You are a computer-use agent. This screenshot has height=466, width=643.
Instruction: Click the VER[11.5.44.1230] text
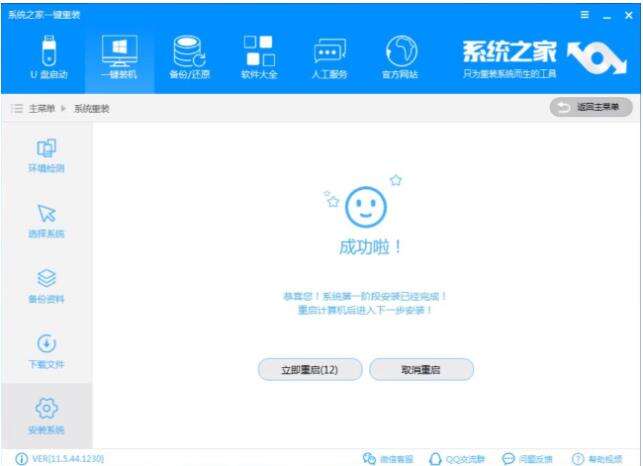click(x=68, y=459)
